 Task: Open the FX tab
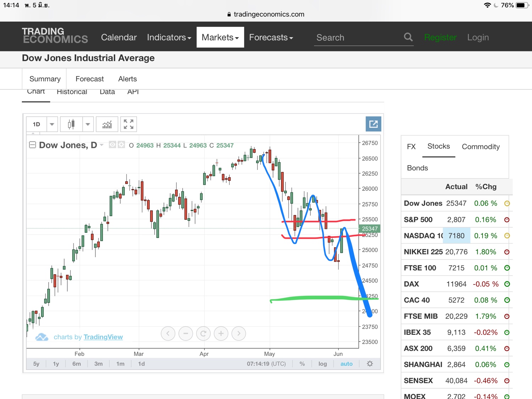point(411,146)
